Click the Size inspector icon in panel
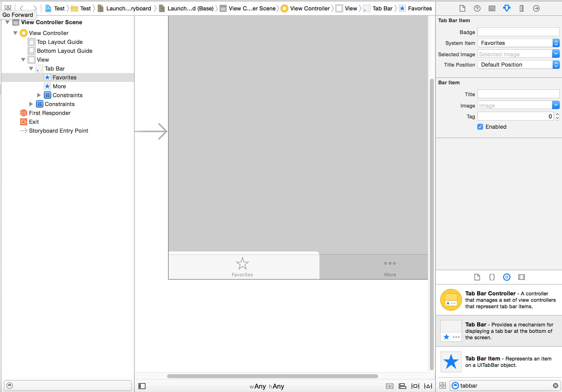The width and height of the screenshot is (562, 392). (x=522, y=8)
